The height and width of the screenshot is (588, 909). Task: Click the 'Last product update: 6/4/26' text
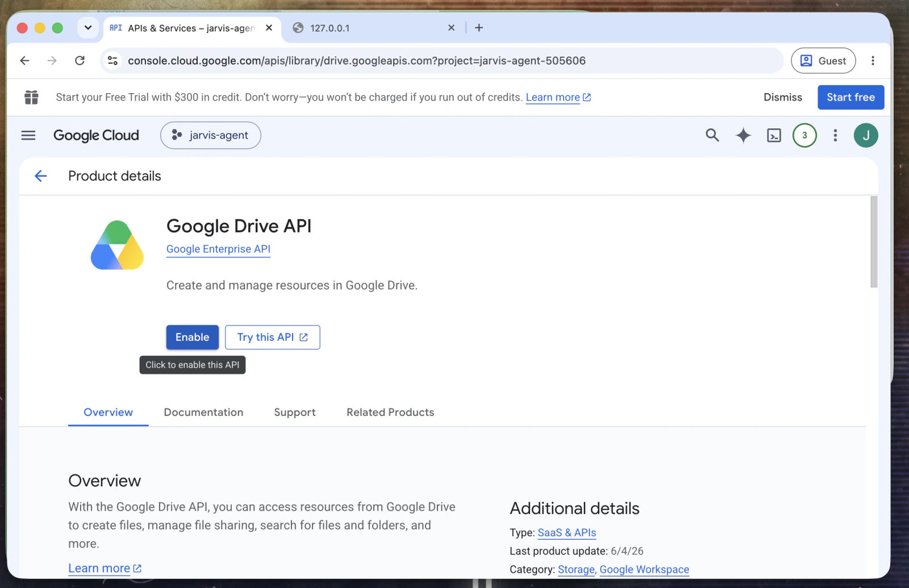click(x=577, y=551)
